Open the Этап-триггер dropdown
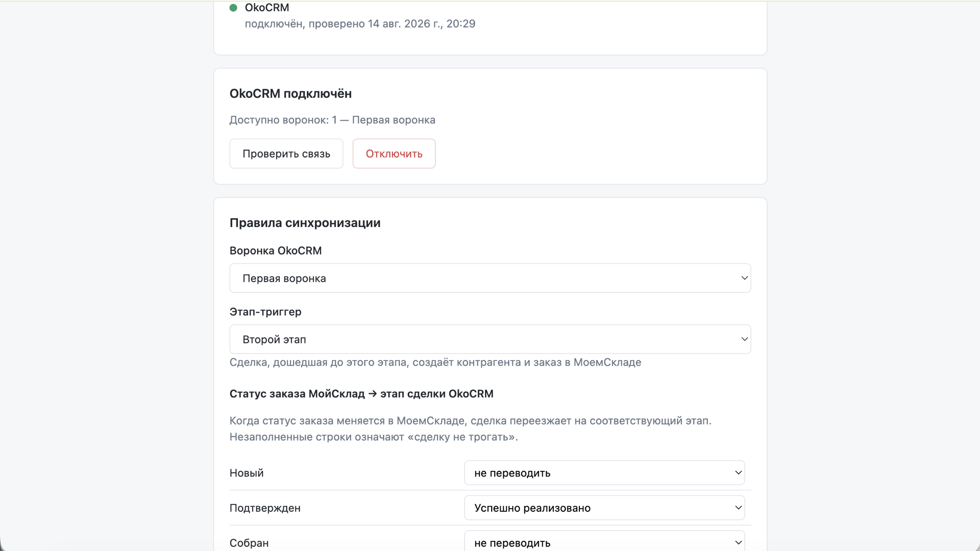The height and width of the screenshot is (551, 980). (x=490, y=339)
